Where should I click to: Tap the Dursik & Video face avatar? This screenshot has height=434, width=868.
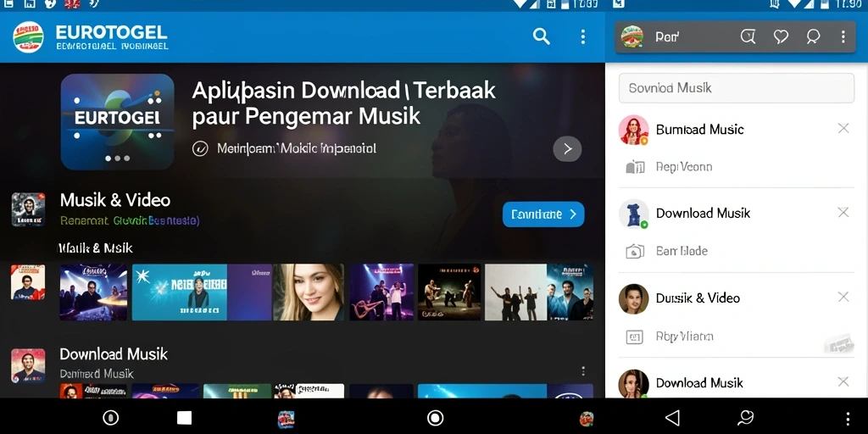click(633, 299)
